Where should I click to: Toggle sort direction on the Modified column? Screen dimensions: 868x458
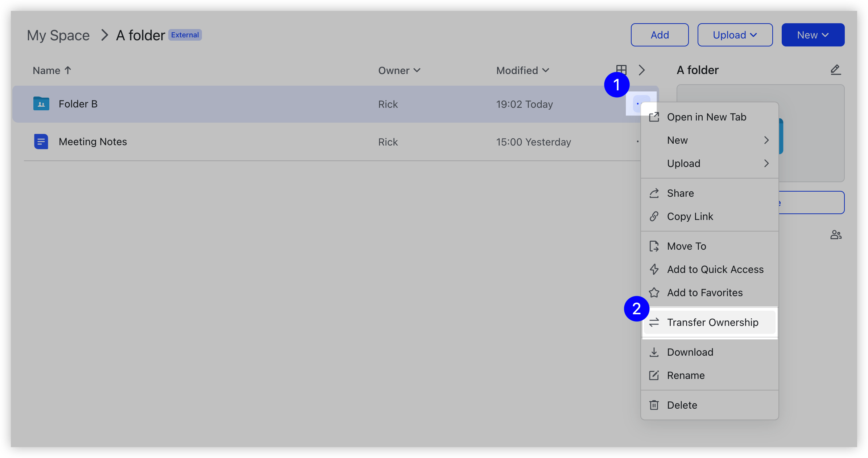point(546,70)
